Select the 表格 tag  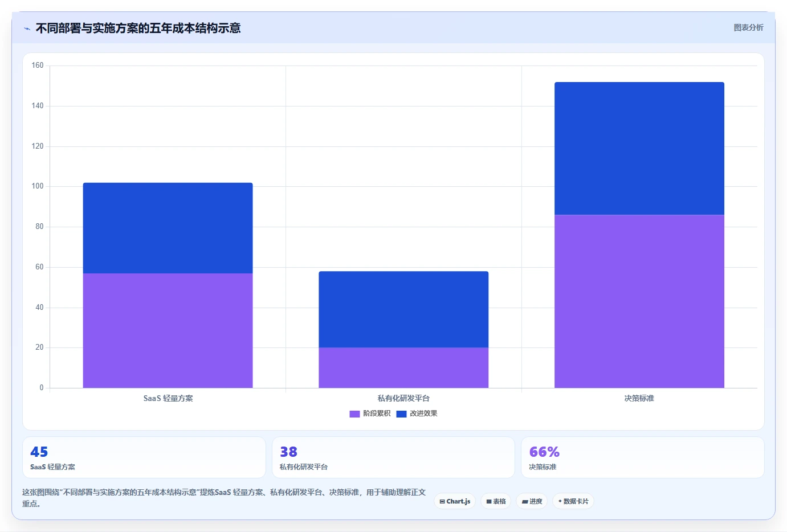coord(496,501)
